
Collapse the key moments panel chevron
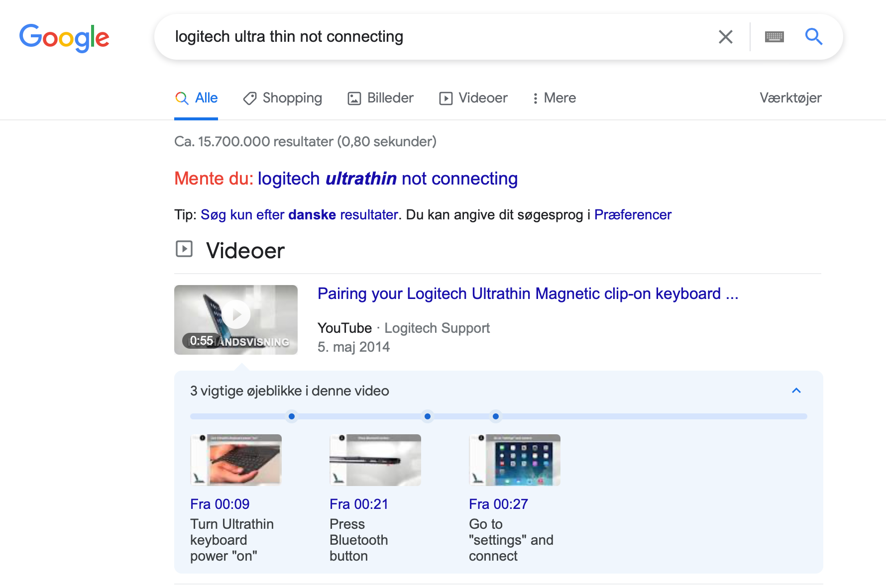(x=796, y=391)
